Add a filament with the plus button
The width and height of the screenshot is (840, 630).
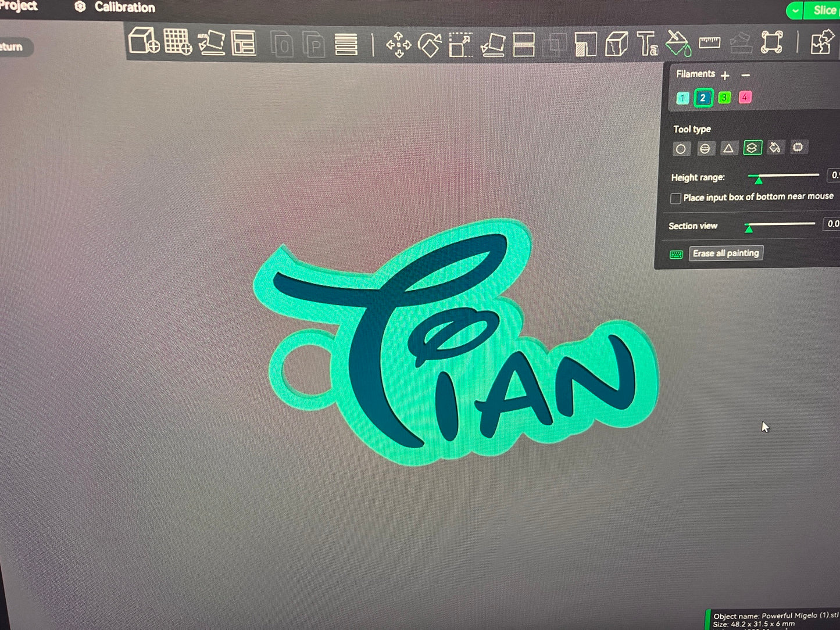[725, 76]
